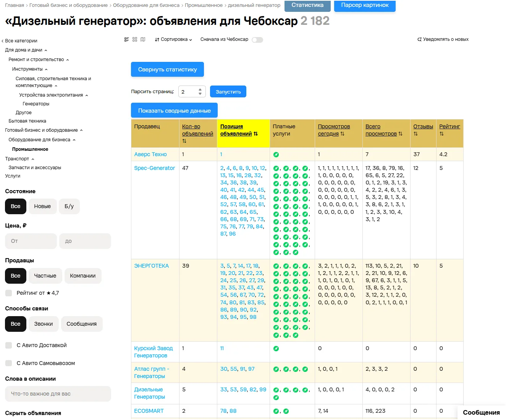Open seller Дизельные Генераторы link
Image resolution: width=506 pixels, height=420 pixels.
click(149, 393)
